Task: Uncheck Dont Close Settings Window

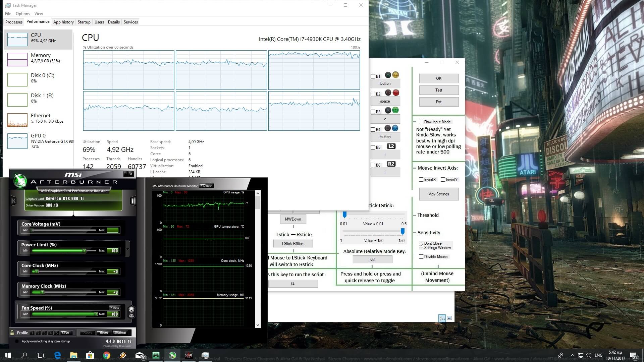Action: 421,245
